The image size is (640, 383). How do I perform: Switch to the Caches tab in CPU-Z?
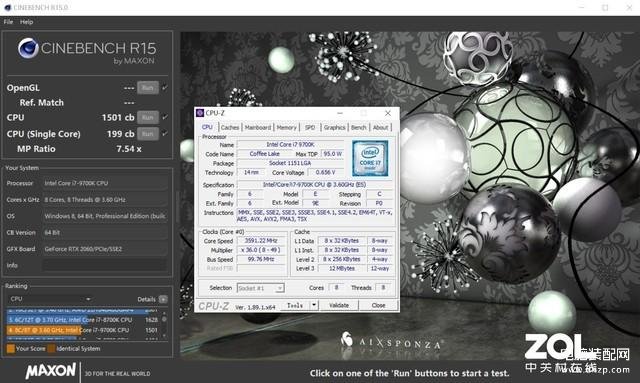click(230, 128)
